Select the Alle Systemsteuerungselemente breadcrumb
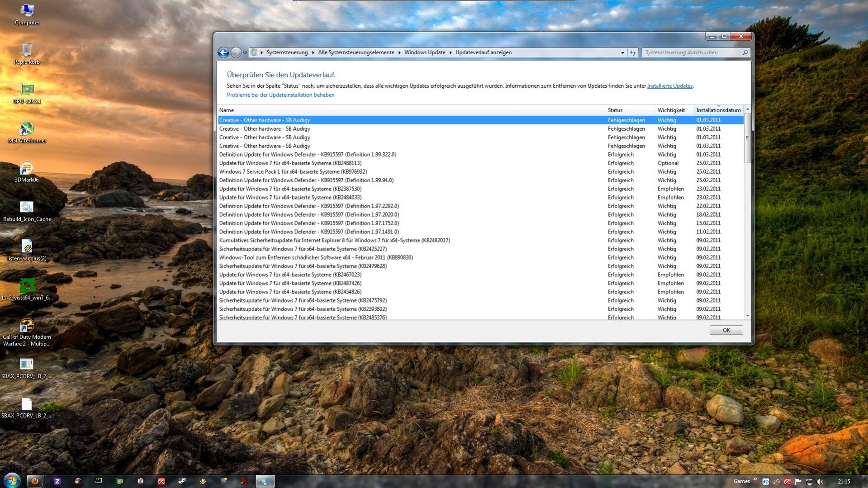This screenshot has height=488, width=868. [356, 52]
